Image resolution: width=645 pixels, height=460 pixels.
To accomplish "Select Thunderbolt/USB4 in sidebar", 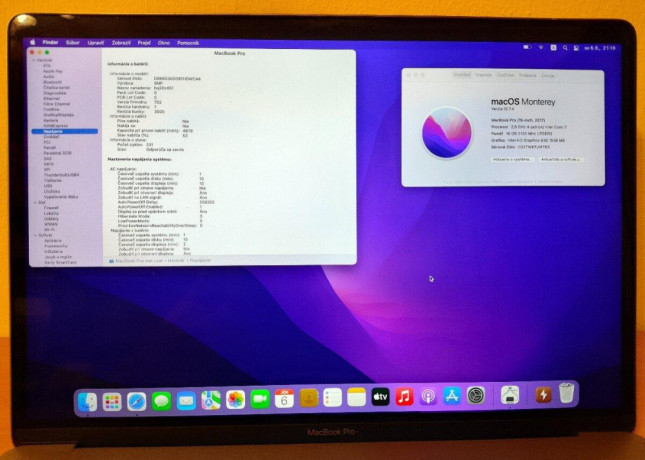I will click(x=62, y=175).
